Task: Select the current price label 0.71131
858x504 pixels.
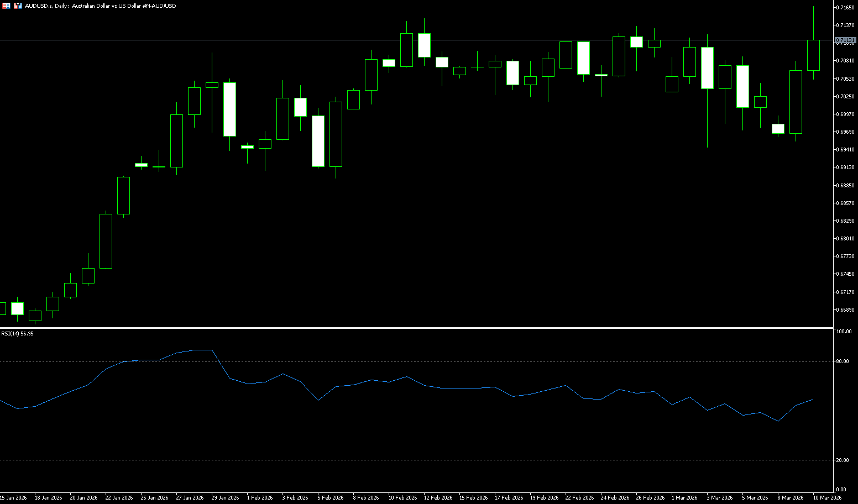Action: (x=845, y=40)
